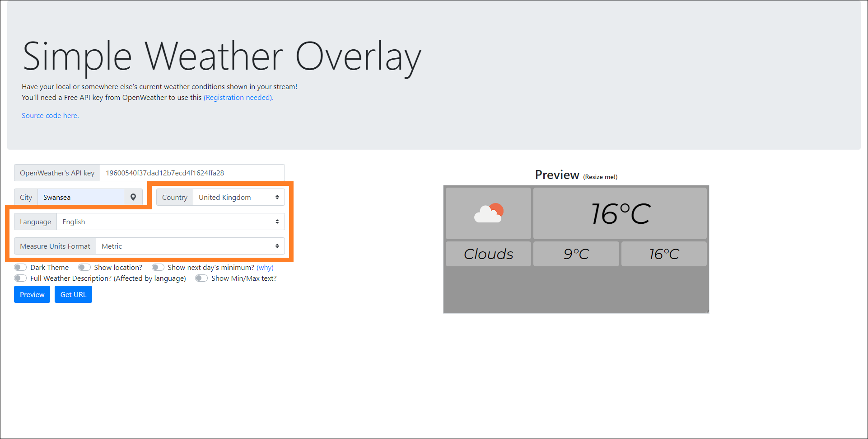The height and width of the screenshot is (439, 868).
Task: Focus the OpenWeather API key field
Action: [x=192, y=173]
